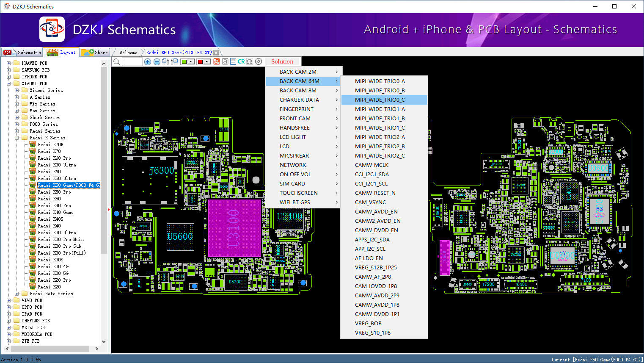Image resolution: width=644 pixels, height=363 pixels.
Task: Open the Welcome tab
Action: 128,53
